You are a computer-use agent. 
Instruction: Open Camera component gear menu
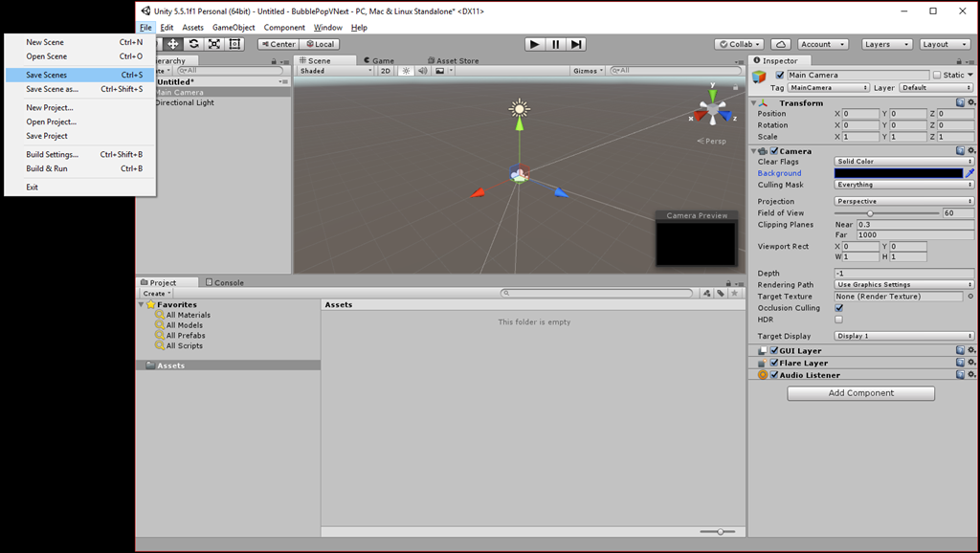pyautogui.click(x=970, y=150)
